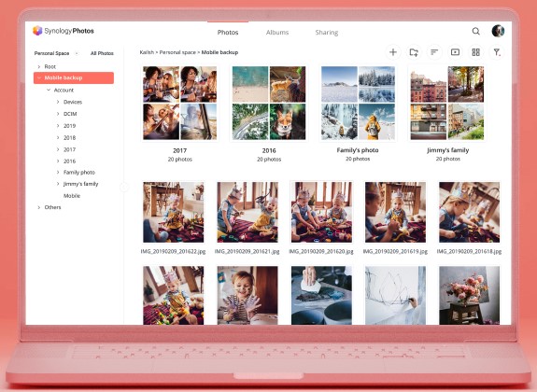The width and height of the screenshot is (537, 392).
Task: Click the create new folder icon
Action: coord(414,52)
